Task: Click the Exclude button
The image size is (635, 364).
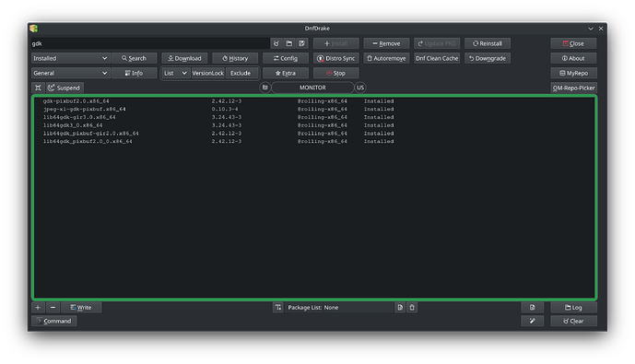Action: click(241, 74)
